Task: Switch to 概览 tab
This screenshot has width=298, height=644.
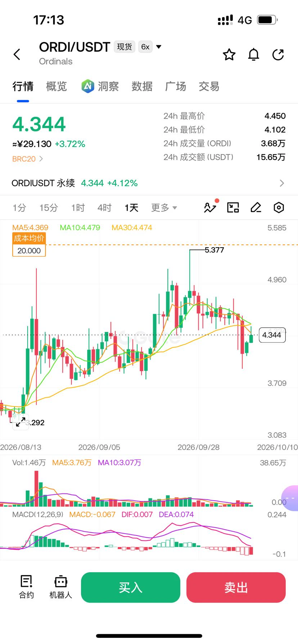Action: [x=57, y=86]
